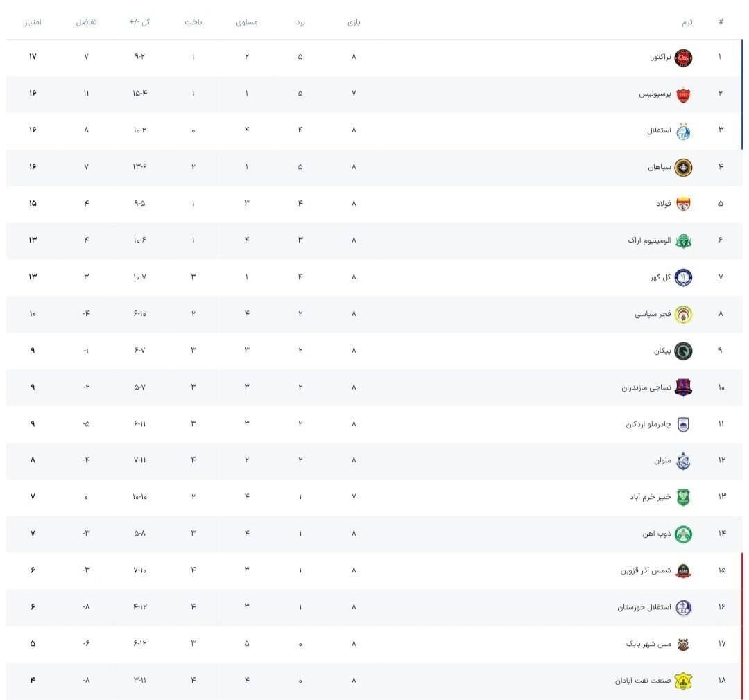Open the blue Esteghlal team logo
Image resolution: width=749 pixels, height=700 pixels.
click(683, 131)
